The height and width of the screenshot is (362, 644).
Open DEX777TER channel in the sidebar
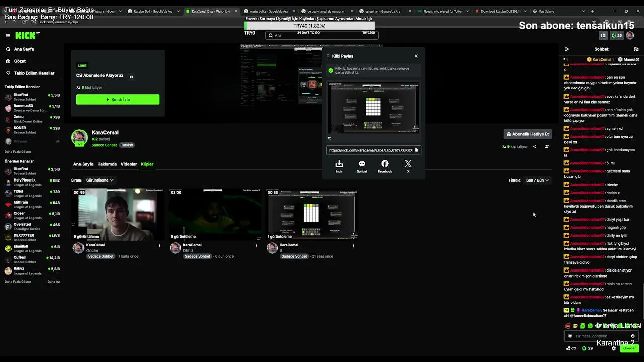tap(31, 237)
